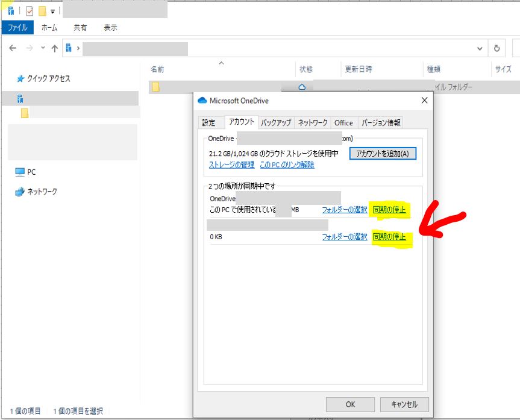
Task: Switch to the Office tab in OneDrive dialog
Action: (343, 123)
